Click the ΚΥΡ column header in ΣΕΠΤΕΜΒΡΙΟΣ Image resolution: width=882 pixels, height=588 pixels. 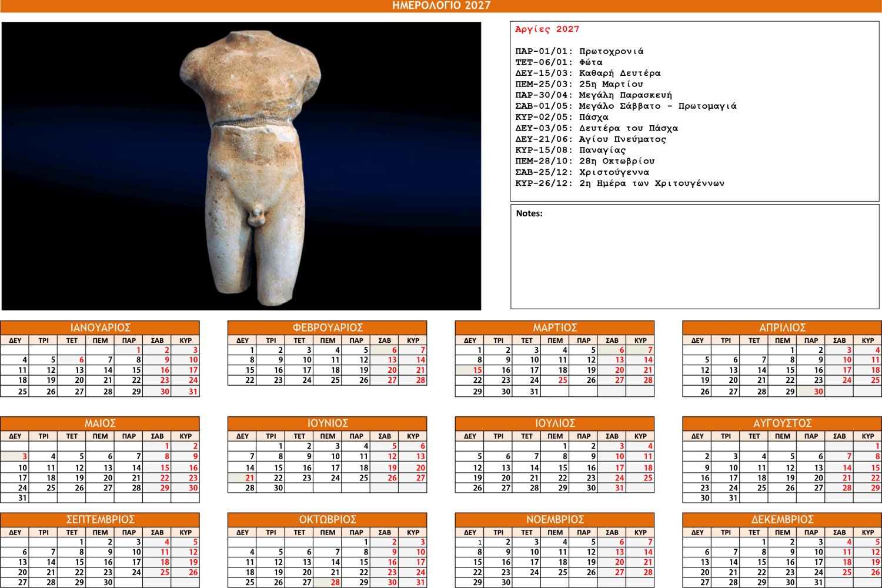pos(186,533)
